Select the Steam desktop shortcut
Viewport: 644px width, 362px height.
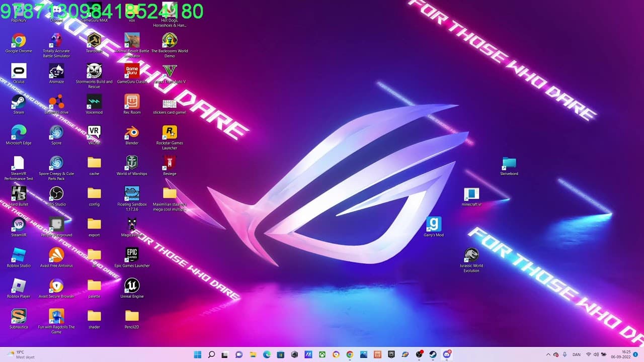(x=19, y=105)
